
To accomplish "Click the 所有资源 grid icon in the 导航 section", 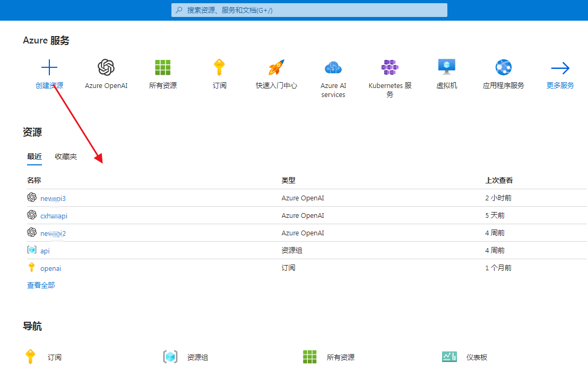I will [x=310, y=357].
